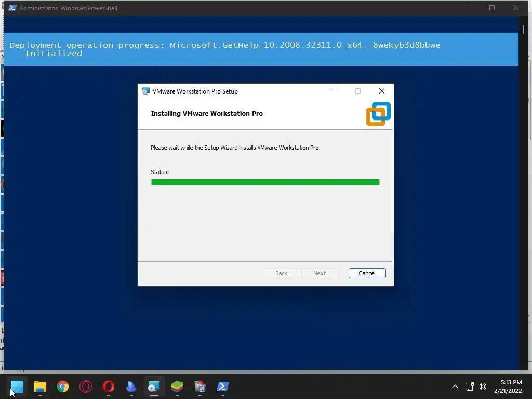Click the VMware logo in setup header
This screenshot has width=532, height=399.
(x=378, y=114)
